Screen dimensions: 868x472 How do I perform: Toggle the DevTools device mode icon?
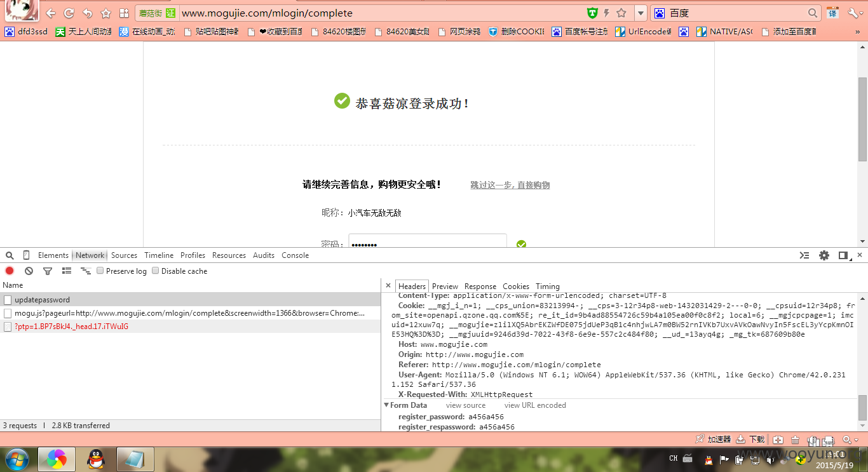coord(26,255)
